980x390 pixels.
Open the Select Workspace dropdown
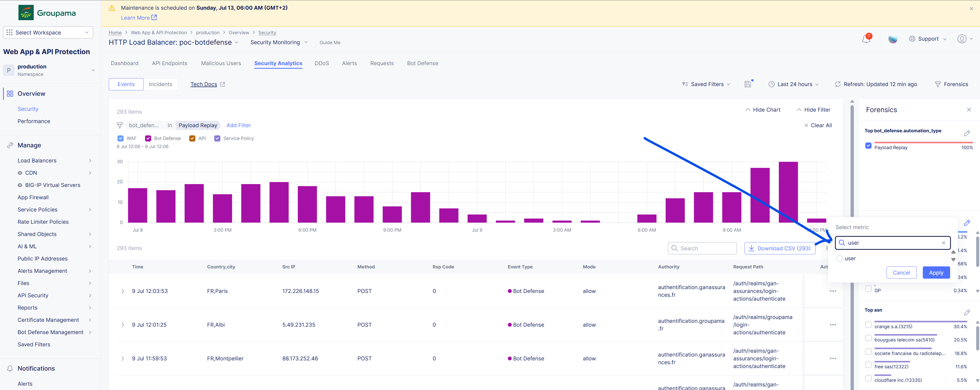pyautogui.click(x=48, y=33)
